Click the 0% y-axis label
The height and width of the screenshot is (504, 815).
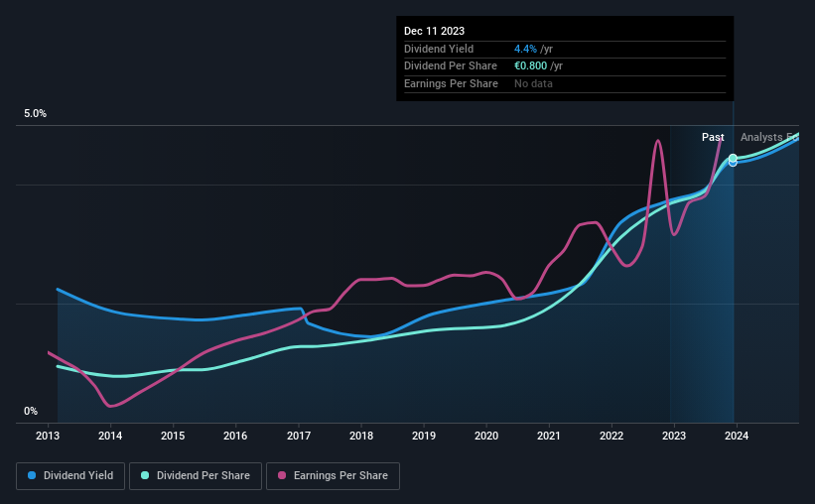(31, 411)
